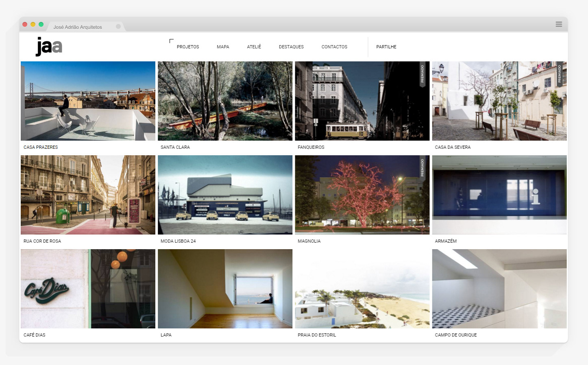Open the PROJETOS menu item
Image resolution: width=588 pixels, height=365 pixels.
[x=188, y=47]
